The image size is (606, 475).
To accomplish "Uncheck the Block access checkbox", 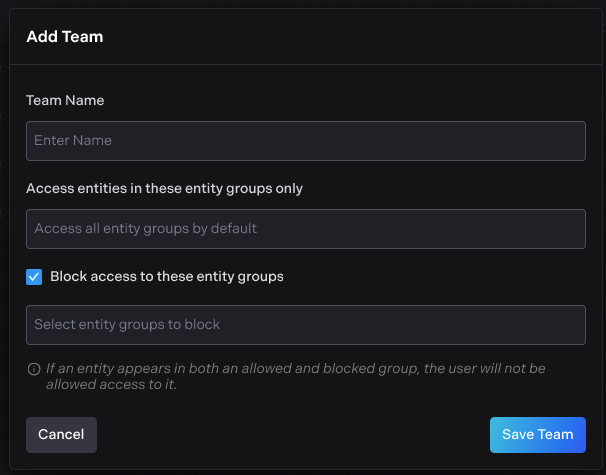I will pos(34,277).
